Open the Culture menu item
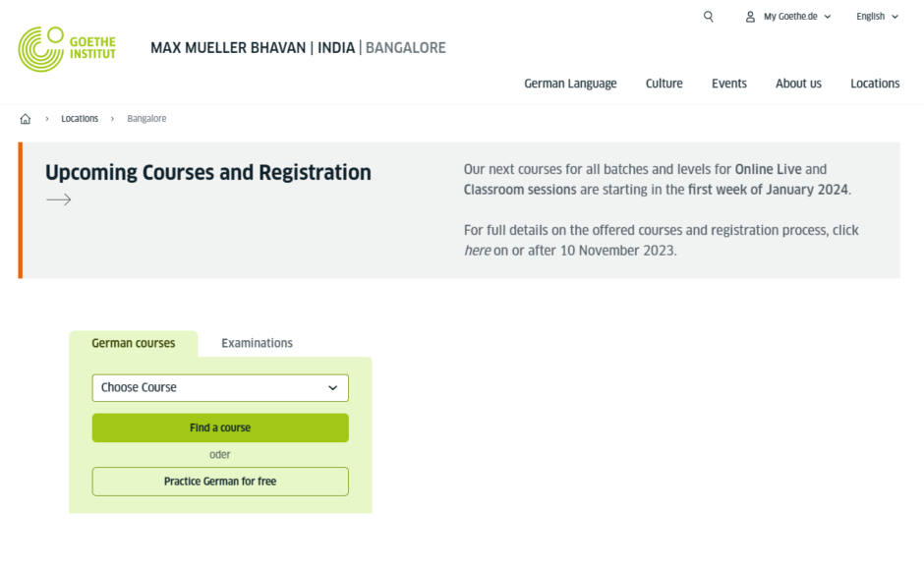The image size is (924, 570). click(x=664, y=84)
